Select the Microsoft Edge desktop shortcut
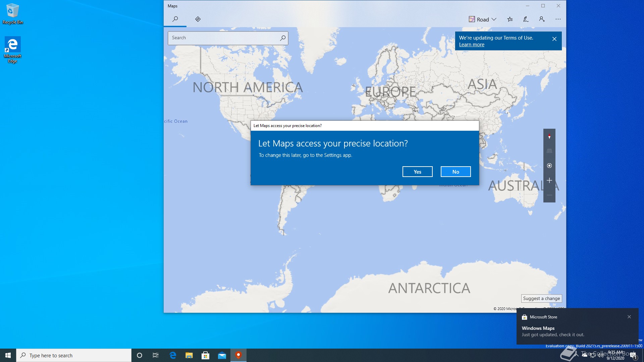Screen dimensions: 644x362 13,50
